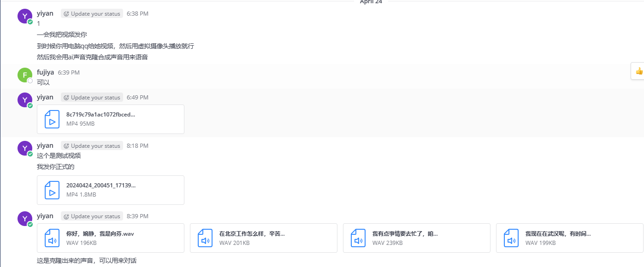Click the thumbs-up reaction icon at right edge
The image size is (644, 267).
click(x=639, y=71)
